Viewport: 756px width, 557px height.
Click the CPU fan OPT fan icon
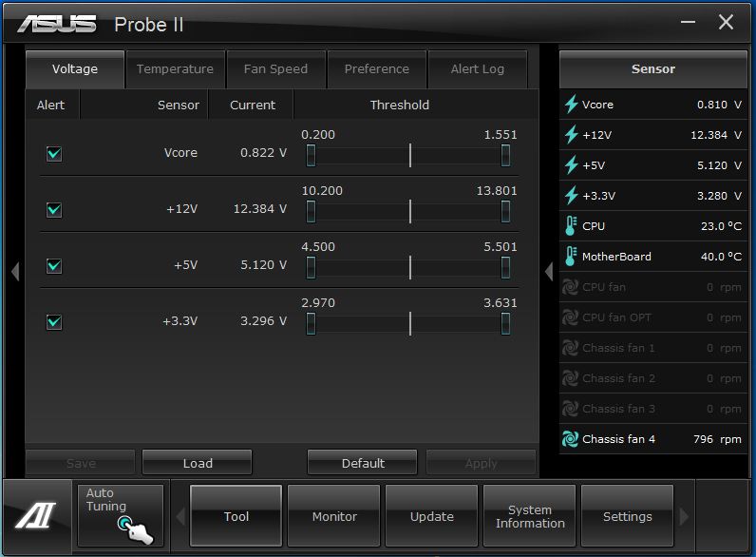pos(571,317)
